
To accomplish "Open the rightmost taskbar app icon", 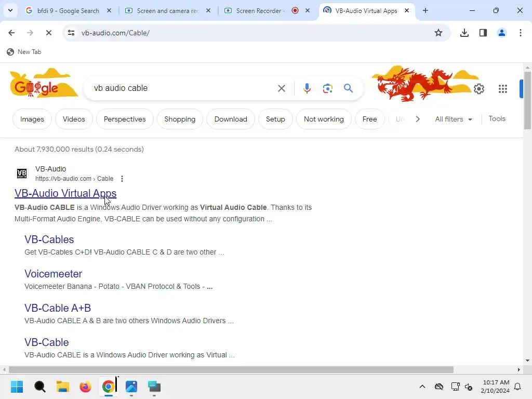I will click(x=154, y=387).
